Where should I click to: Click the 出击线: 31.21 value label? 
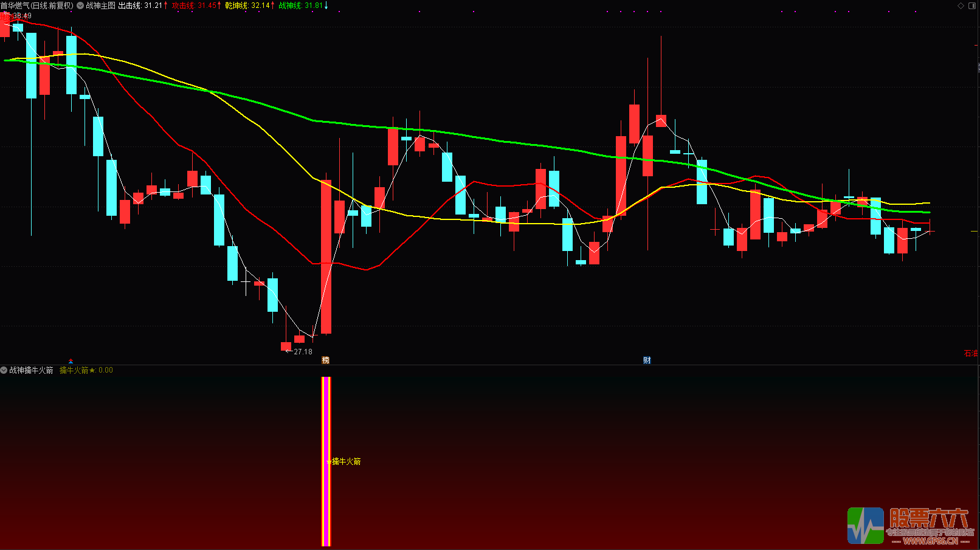(x=140, y=5)
